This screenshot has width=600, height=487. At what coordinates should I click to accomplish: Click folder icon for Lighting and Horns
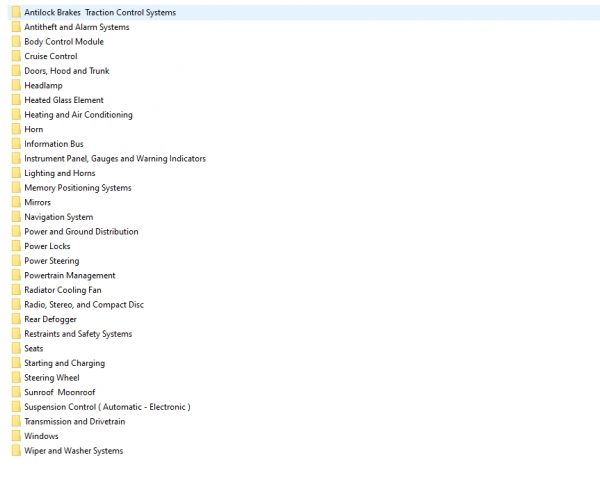[16, 173]
